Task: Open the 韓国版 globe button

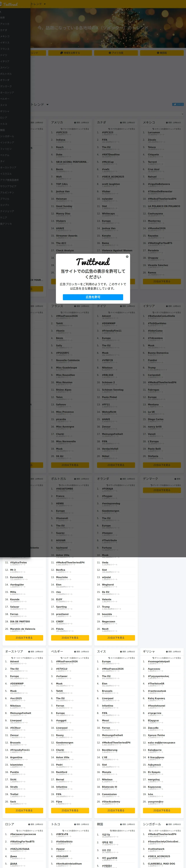Action: point(162,53)
